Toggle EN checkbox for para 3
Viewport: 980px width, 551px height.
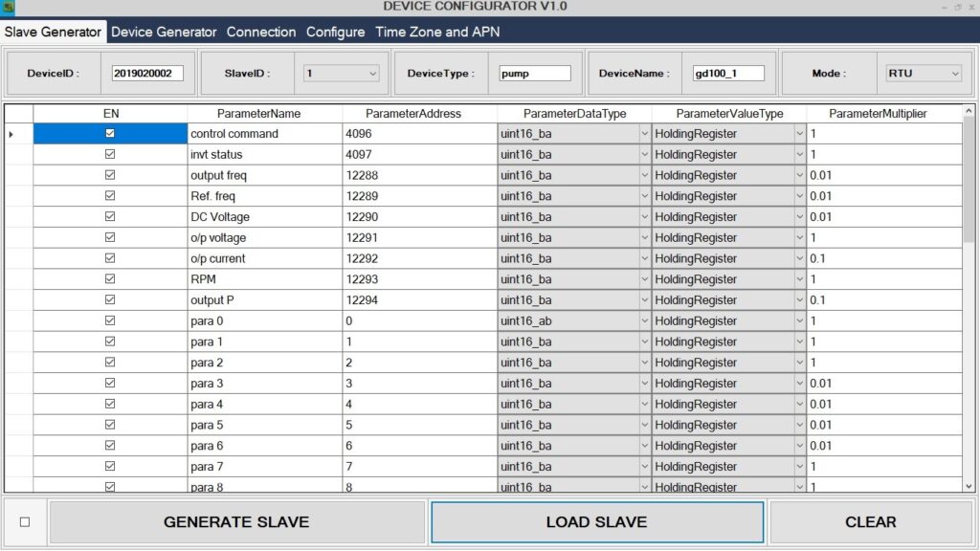pos(110,383)
